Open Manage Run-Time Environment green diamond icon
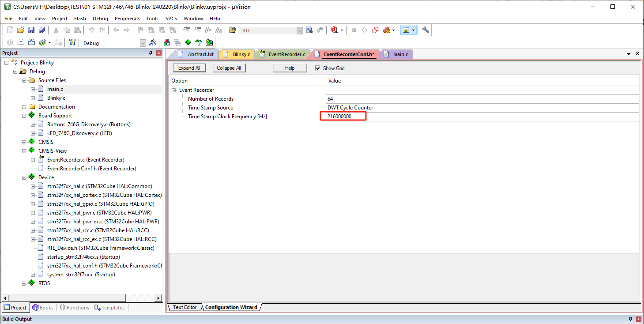 (x=188, y=42)
